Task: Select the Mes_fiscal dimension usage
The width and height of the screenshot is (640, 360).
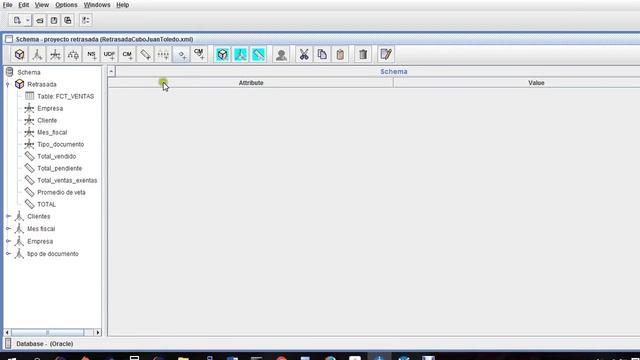Action: (x=52, y=132)
